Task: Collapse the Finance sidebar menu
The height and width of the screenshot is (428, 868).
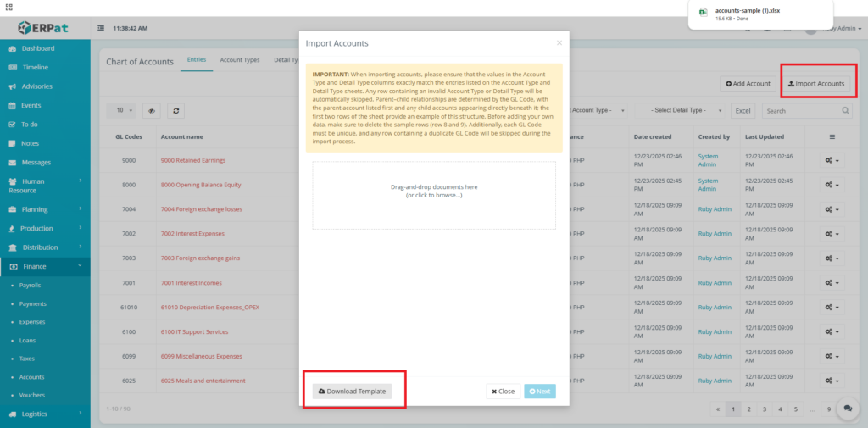Action: tap(45, 266)
